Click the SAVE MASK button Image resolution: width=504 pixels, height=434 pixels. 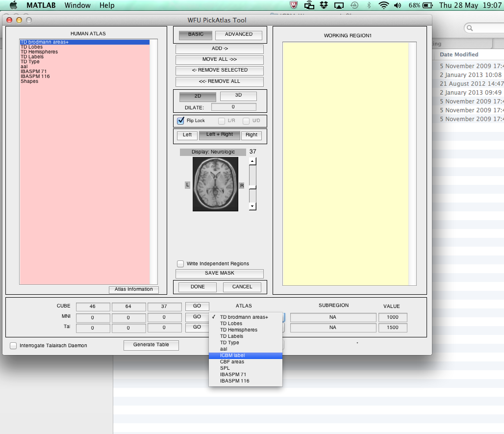click(x=219, y=273)
